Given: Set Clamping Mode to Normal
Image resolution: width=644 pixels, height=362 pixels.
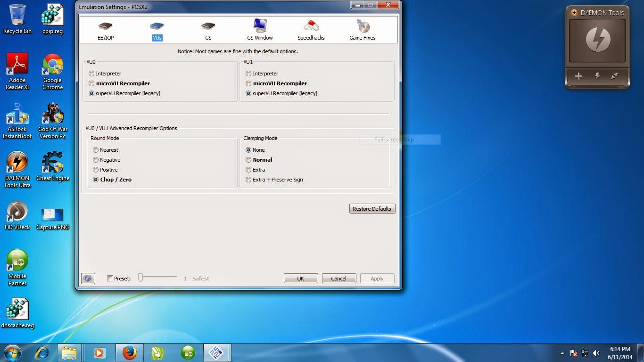Looking at the screenshot, I should 259,160.
